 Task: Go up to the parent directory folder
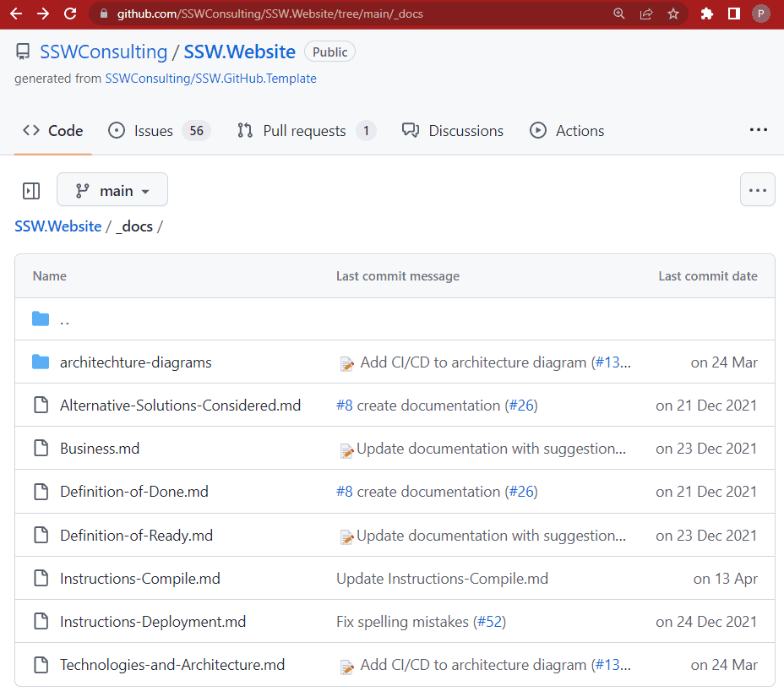pos(64,319)
